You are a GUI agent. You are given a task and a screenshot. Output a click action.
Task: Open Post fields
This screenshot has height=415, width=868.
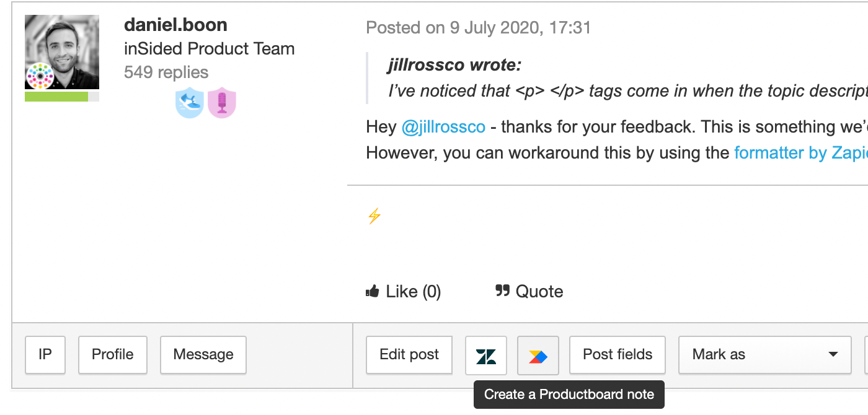(618, 355)
